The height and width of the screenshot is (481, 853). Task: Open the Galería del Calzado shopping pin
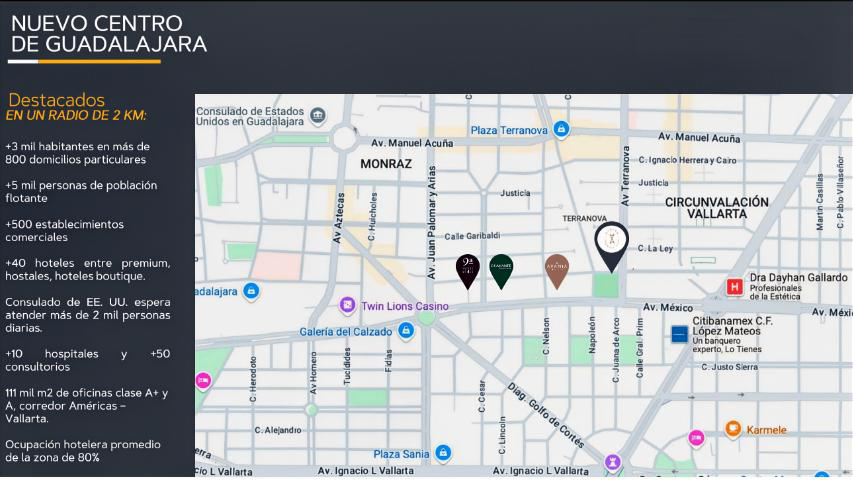click(405, 330)
